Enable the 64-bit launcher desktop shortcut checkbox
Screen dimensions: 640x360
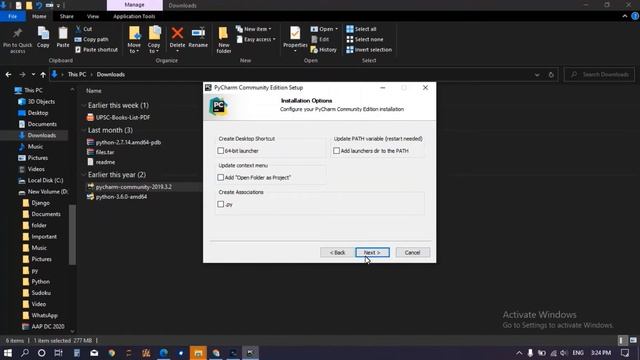[221, 151]
